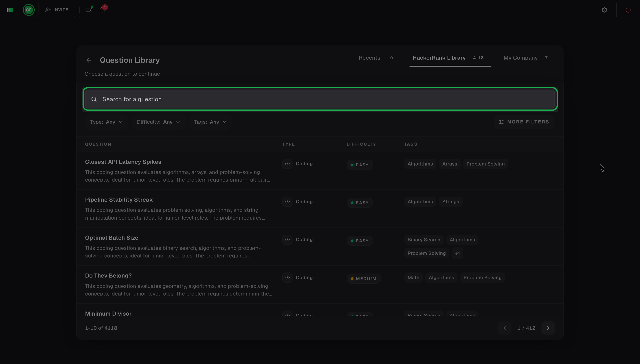Image resolution: width=640 pixels, height=364 pixels.
Task: Click Easy badge on Closest API Latency Spikes
Action: 360,165
